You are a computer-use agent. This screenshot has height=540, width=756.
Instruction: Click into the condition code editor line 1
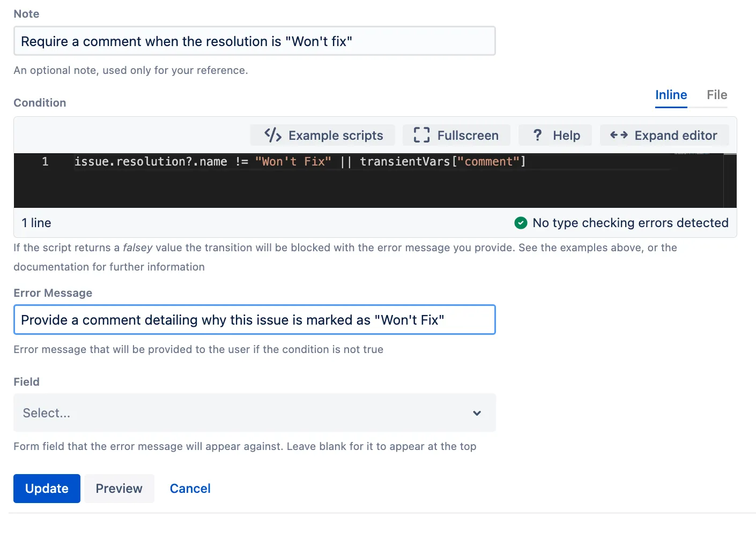coord(300,162)
